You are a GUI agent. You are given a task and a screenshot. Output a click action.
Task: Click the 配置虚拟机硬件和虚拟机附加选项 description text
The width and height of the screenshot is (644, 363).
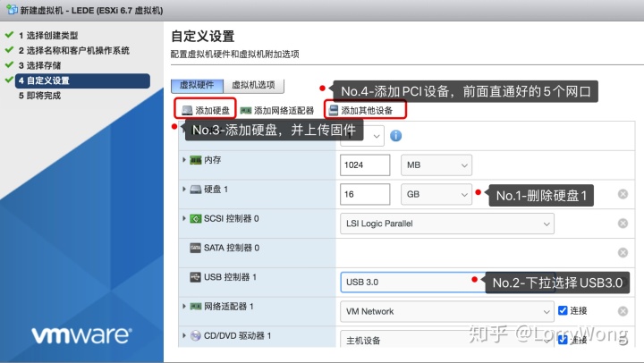click(x=235, y=55)
